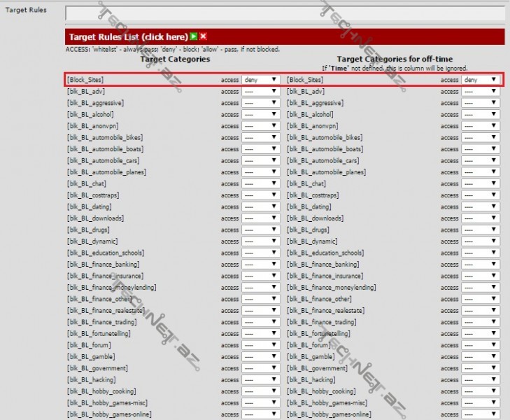This screenshot has width=510, height=420.
Task: Open blk_BL_hacking access dropdown in off-time column
Action: point(481,379)
